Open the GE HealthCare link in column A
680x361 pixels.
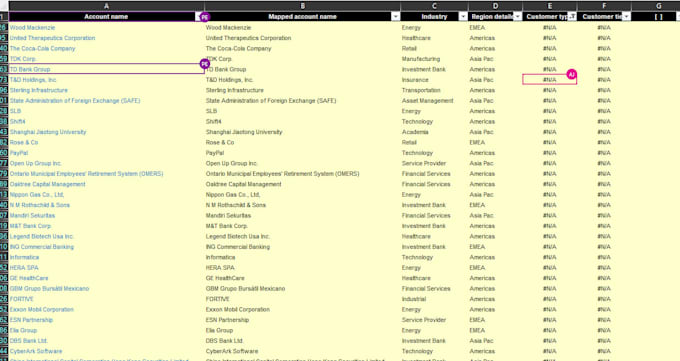pos(29,278)
